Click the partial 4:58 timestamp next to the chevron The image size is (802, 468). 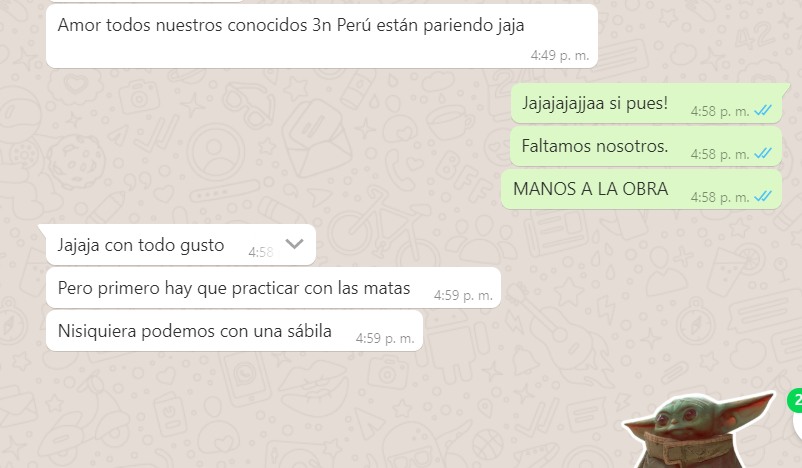pos(261,252)
